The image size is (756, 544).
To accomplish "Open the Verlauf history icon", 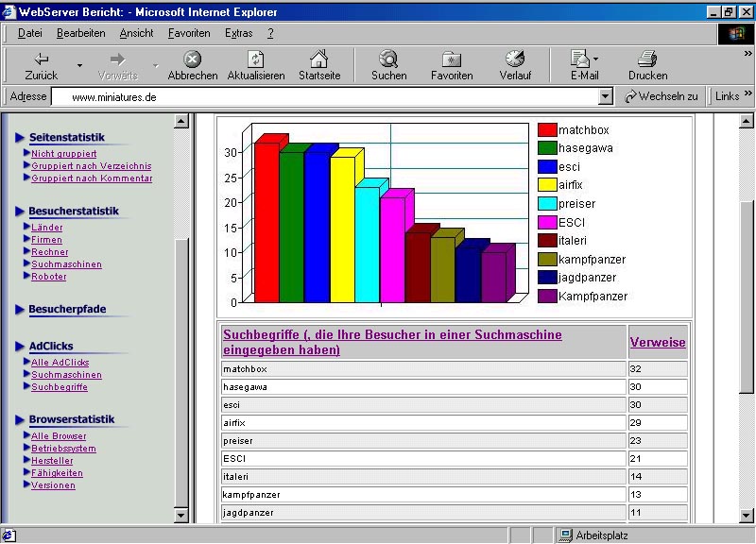I will pyautogui.click(x=515, y=59).
